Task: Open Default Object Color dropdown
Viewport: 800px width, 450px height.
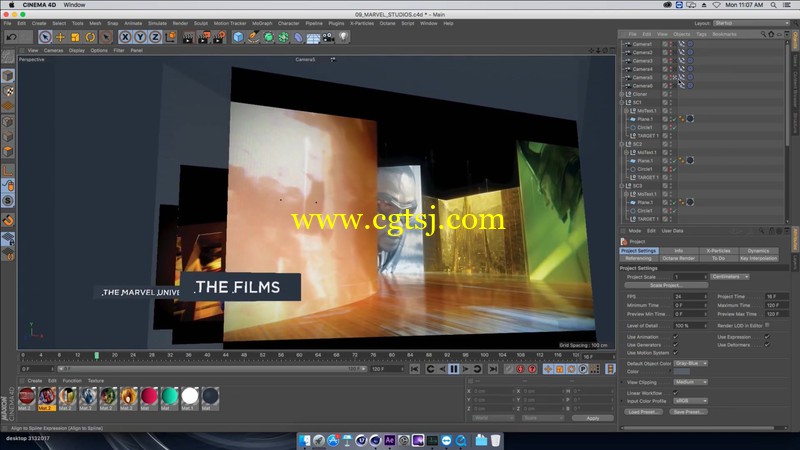Action: click(691, 363)
